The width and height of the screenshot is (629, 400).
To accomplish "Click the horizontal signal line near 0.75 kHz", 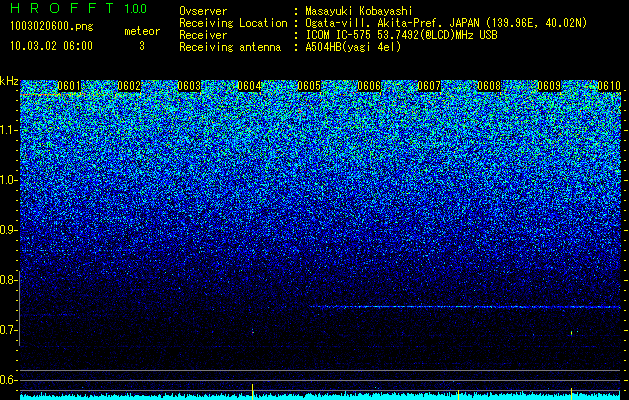I will [465, 307].
